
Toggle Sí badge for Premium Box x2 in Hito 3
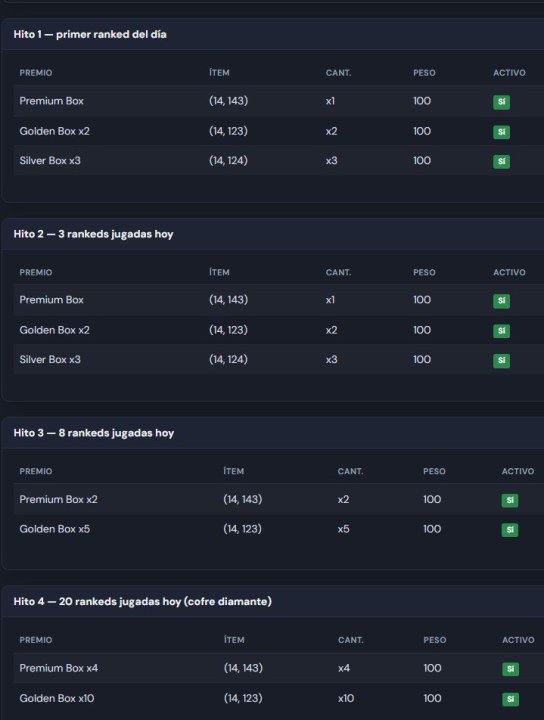tap(510, 500)
